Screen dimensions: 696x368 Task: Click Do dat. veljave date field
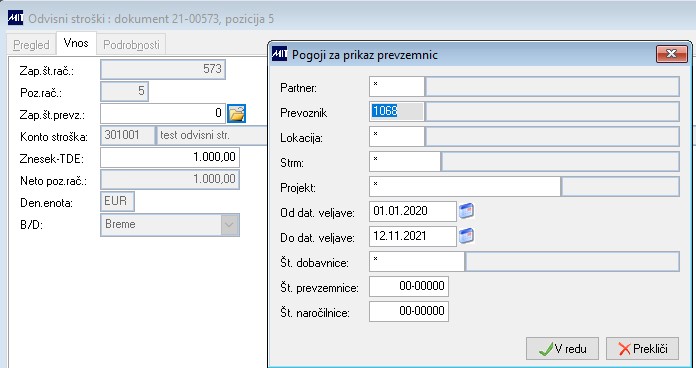click(412, 236)
